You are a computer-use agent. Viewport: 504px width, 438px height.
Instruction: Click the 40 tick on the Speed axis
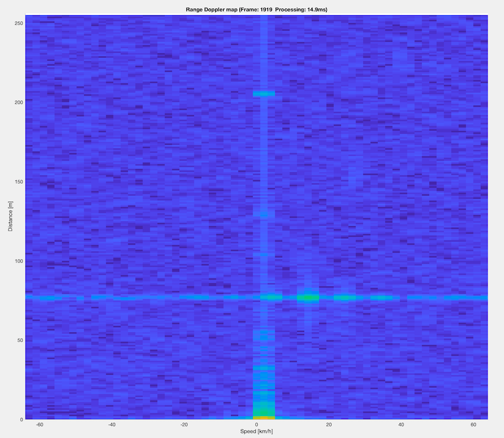[401, 425]
